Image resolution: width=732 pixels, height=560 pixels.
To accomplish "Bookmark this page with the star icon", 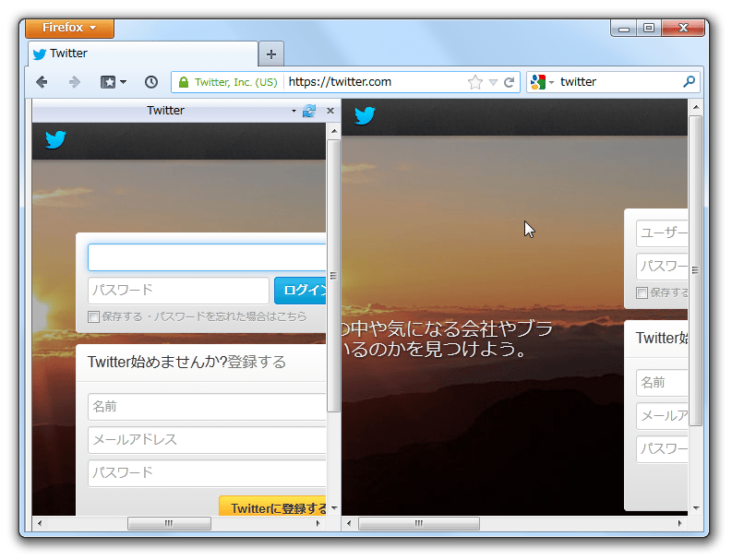I will pos(475,82).
